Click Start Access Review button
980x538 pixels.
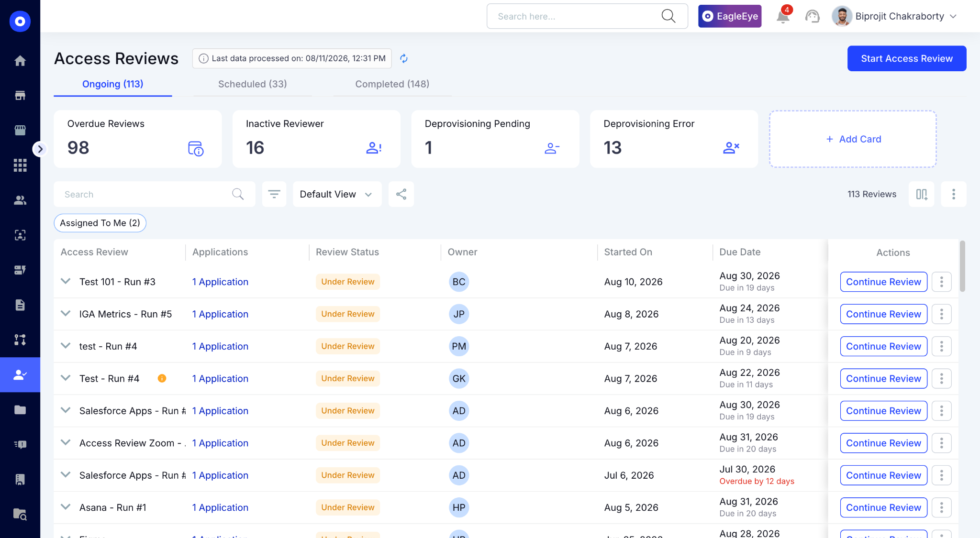click(x=907, y=58)
